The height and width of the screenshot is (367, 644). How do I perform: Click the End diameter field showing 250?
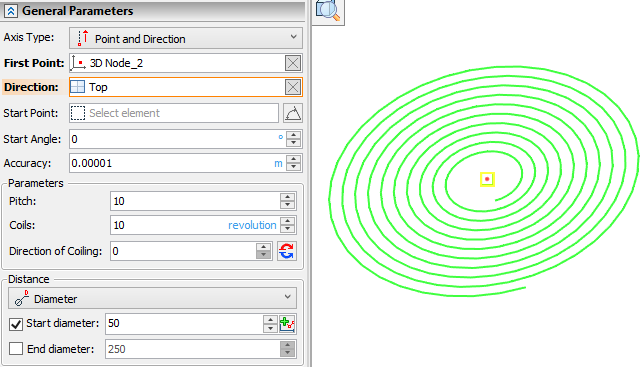click(192, 349)
